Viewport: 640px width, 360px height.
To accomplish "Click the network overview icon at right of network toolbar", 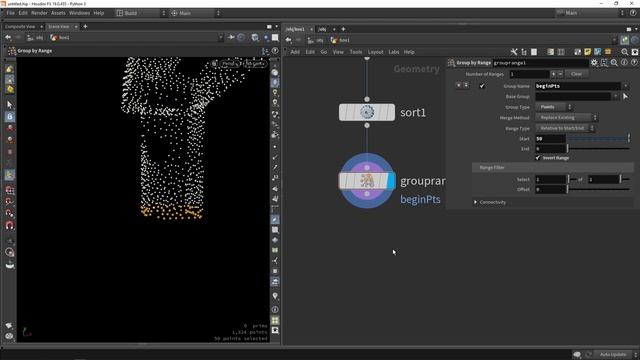I will click(x=635, y=52).
